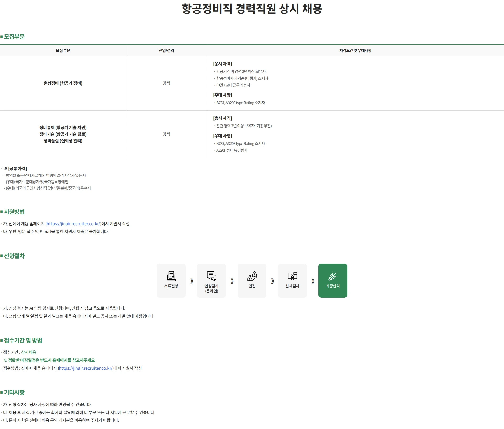504x429 pixels.
Task: Open the jinair recruiter link under 접수방법
Action: click(x=86, y=368)
